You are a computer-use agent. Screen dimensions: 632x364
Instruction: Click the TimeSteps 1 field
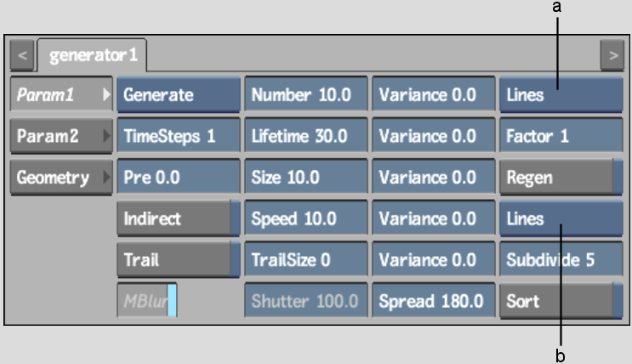[x=179, y=136]
